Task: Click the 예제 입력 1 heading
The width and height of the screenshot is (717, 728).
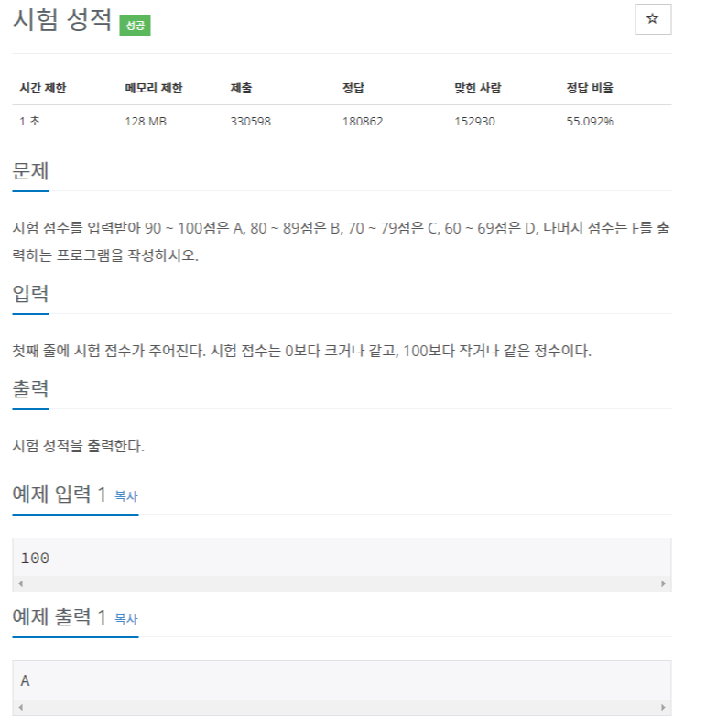Action: coord(60,494)
